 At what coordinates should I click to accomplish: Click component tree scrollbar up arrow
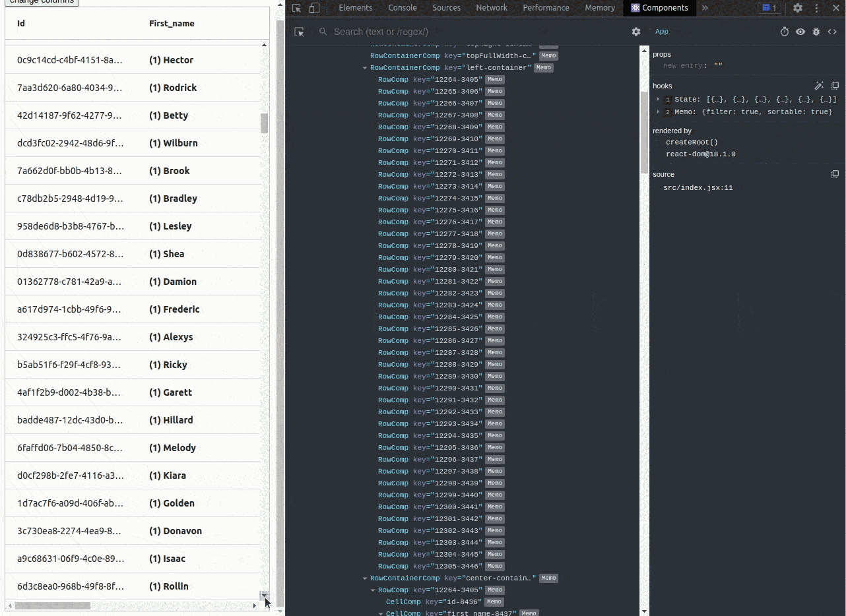coord(645,50)
